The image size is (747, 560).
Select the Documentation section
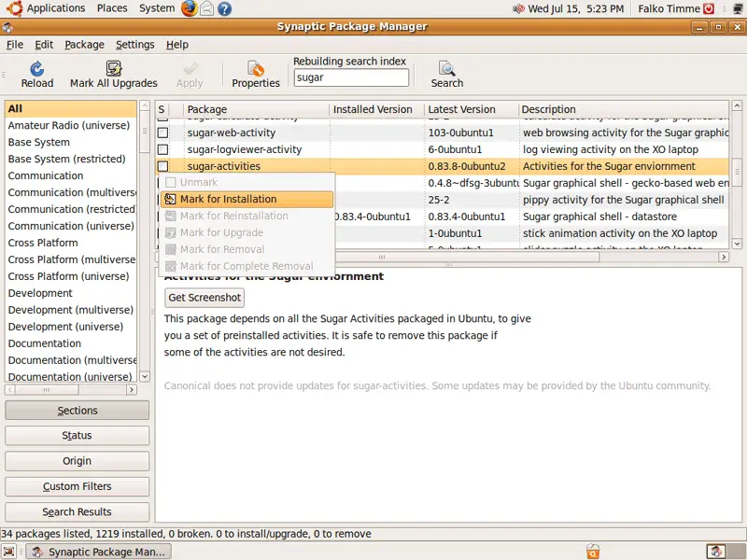point(71,343)
